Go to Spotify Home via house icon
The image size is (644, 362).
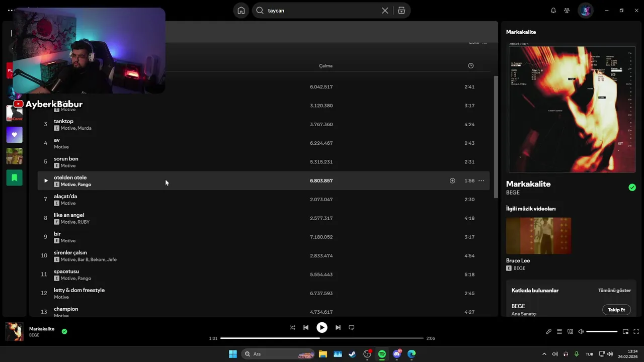pos(241,11)
